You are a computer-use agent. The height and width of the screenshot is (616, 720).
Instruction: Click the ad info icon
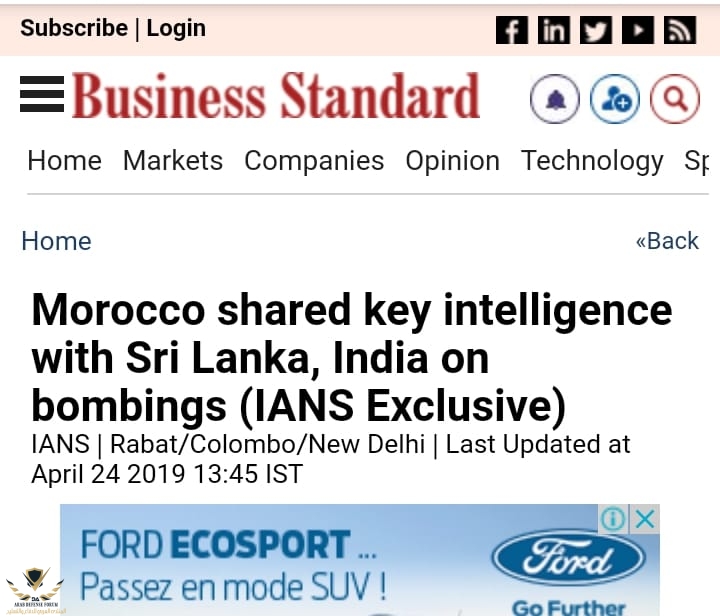[x=613, y=519]
